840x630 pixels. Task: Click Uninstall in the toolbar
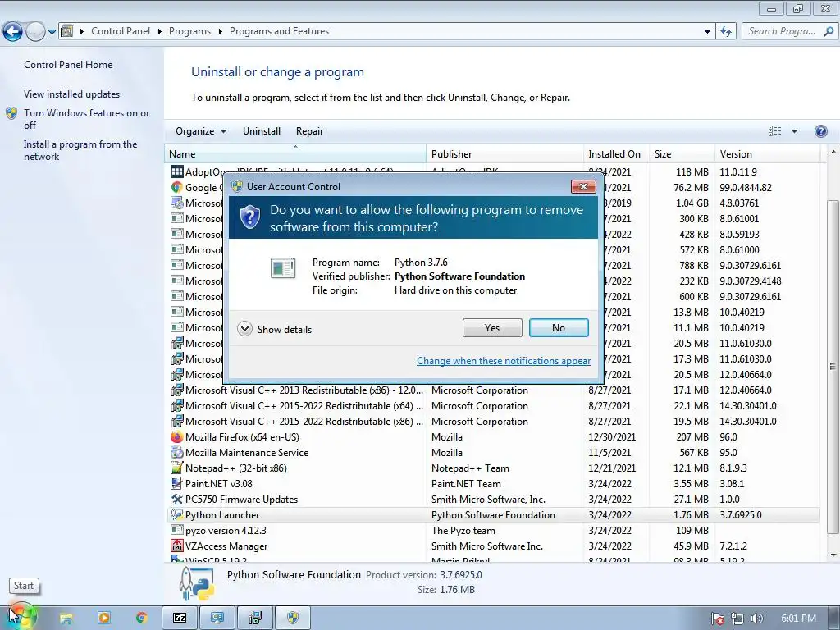(262, 131)
